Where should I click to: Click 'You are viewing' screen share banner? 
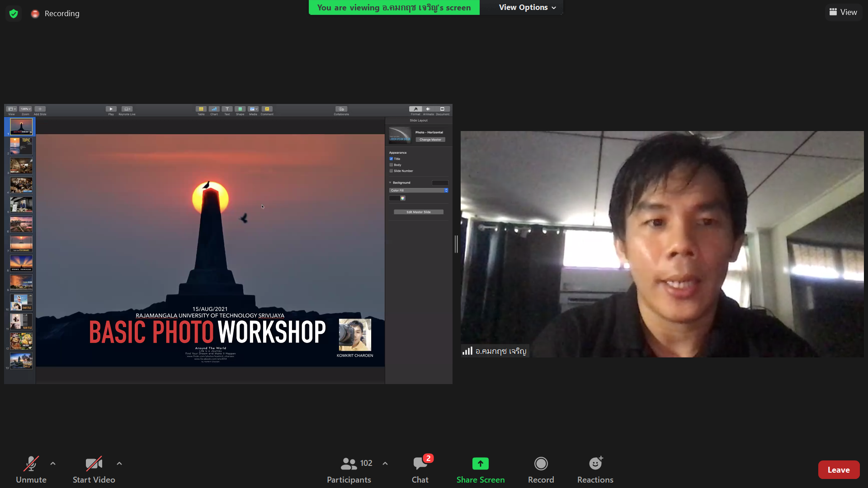click(x=394, y=8)
